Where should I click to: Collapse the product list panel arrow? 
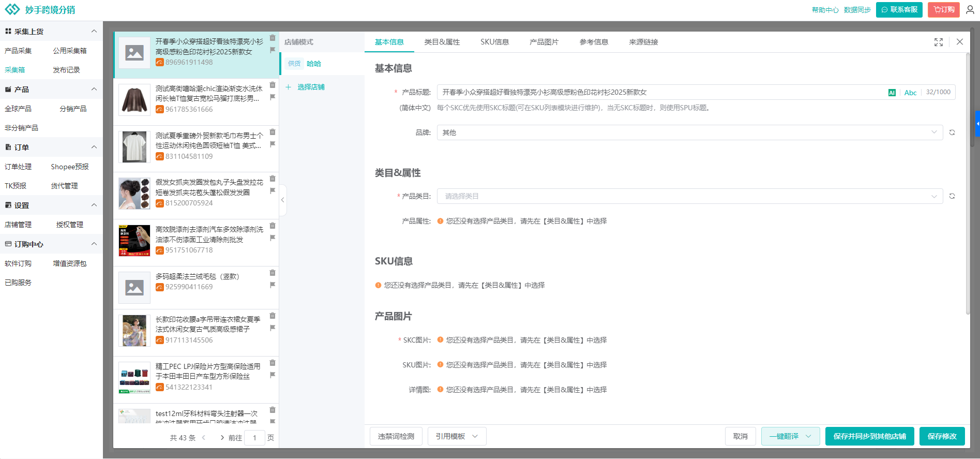[282, 200]
